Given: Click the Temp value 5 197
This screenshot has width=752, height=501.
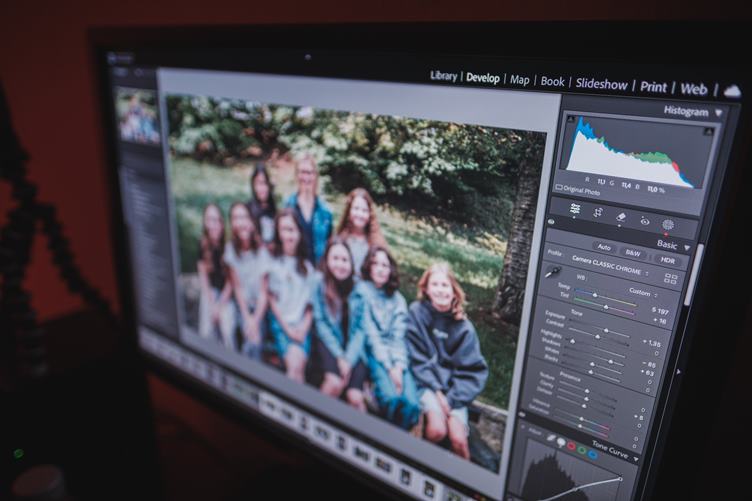Looking at the screenshot, I should tap(660, 311).
